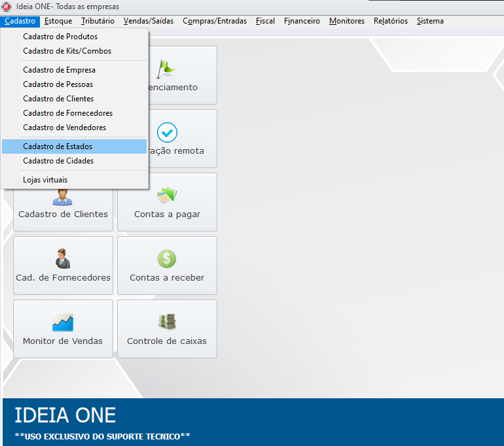Open Lojas virtuais menu item
Viewport: 504px width, 446px height.
[45, 180]
